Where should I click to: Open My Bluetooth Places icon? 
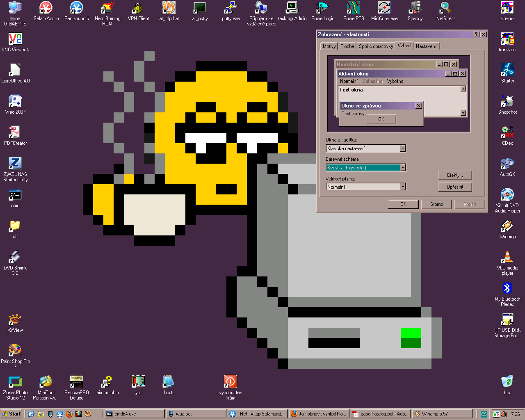[x=507, y=294]
